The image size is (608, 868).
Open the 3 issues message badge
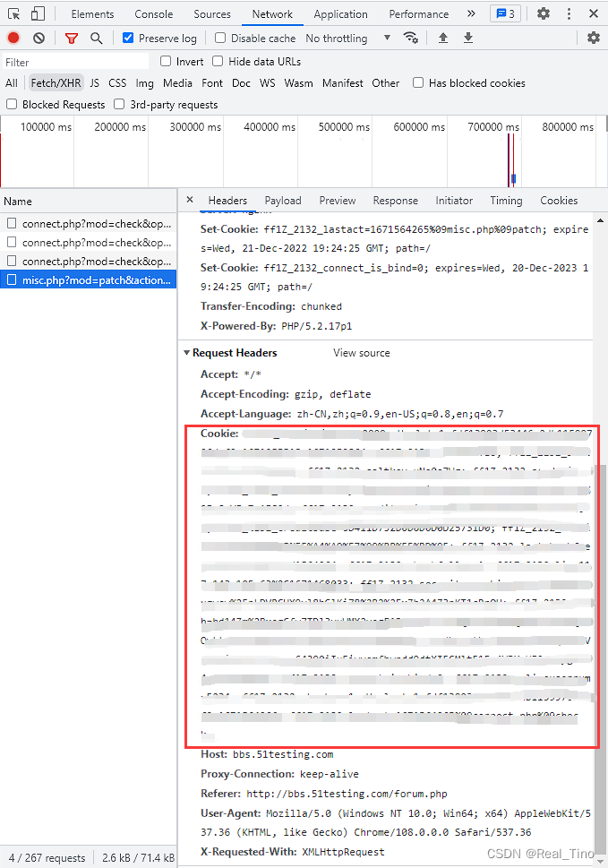pos(505,13)
